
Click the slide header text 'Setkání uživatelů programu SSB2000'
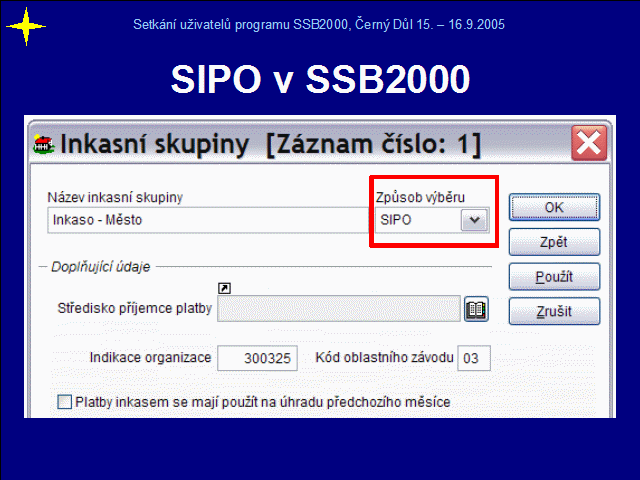tap(240, 24)
